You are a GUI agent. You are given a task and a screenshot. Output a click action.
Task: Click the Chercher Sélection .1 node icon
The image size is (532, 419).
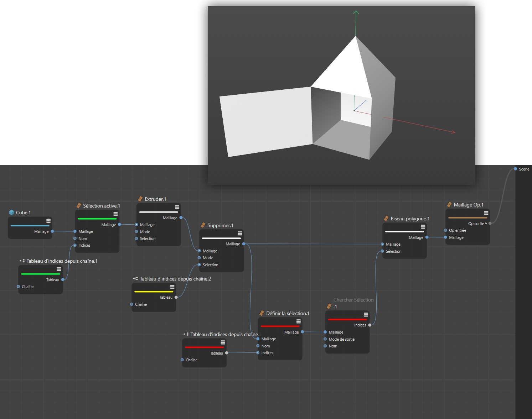pos(329,307)
